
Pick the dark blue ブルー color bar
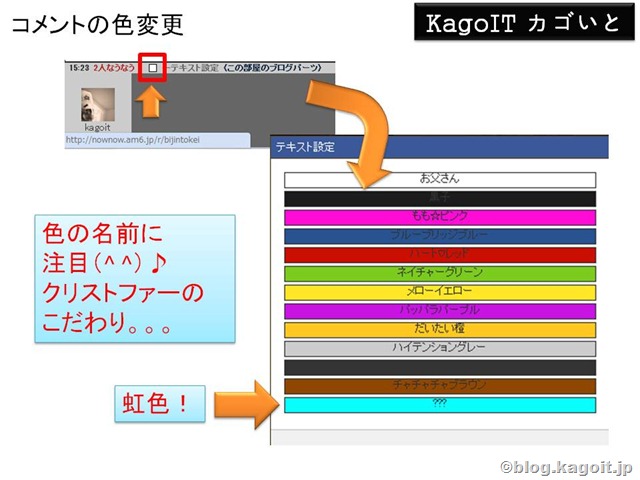(440, 236)
